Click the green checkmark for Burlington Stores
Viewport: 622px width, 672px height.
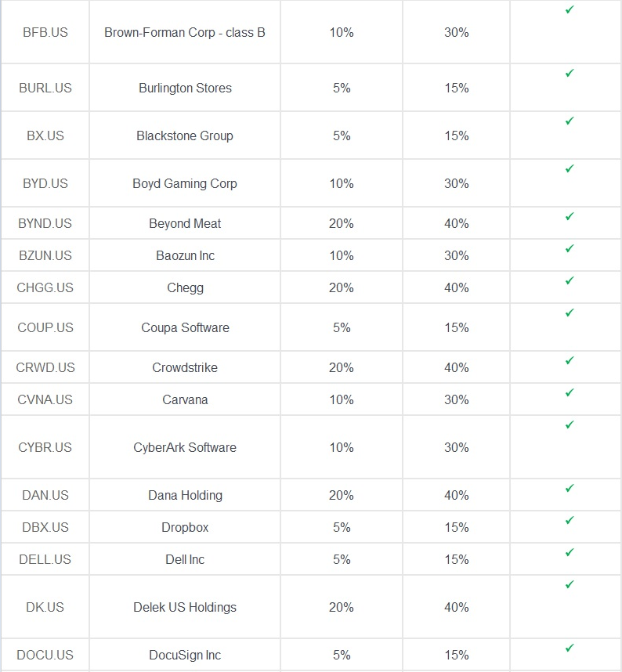pos(570,73)
